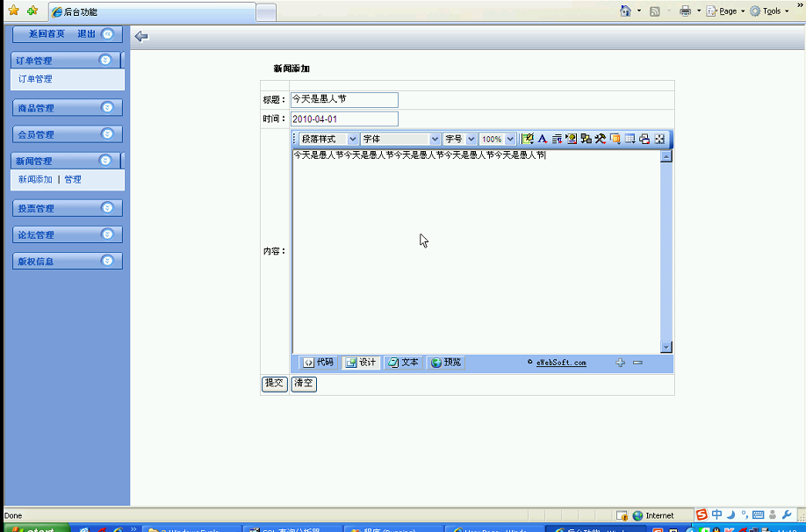This screenshot has width=806, height=532.
Task: Expand the 投票管理 section
Action: point(107,208)
